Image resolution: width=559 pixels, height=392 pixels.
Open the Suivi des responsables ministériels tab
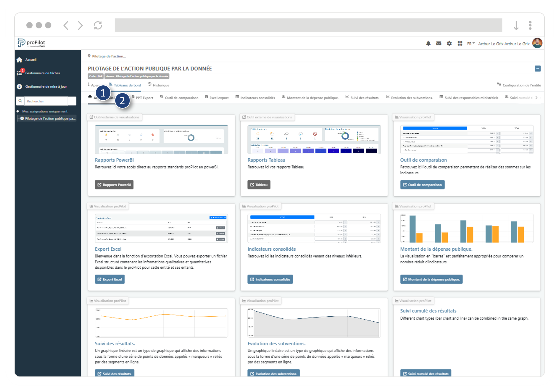click(469, 98)
